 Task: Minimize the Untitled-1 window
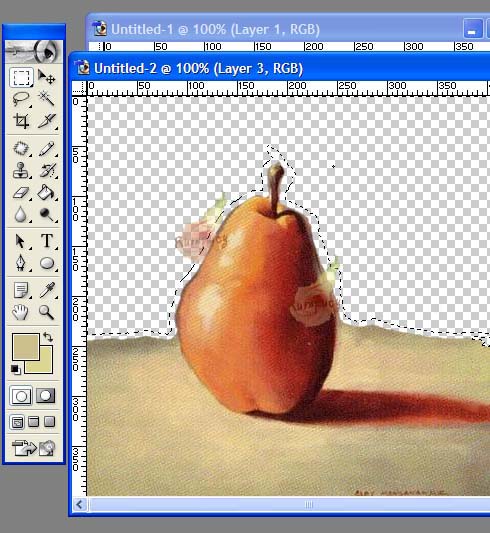point(473,29)
